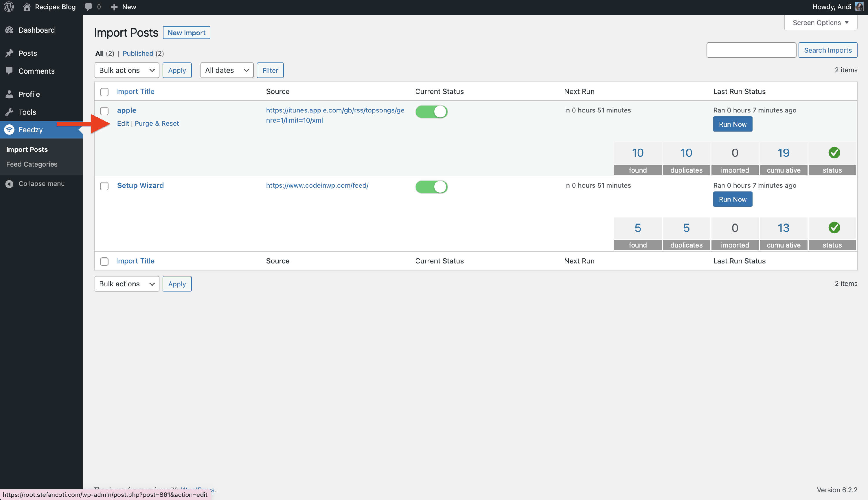Focus the Search Imports text field
This screenshot has height=500, width=868.
[x=751, y=50]
